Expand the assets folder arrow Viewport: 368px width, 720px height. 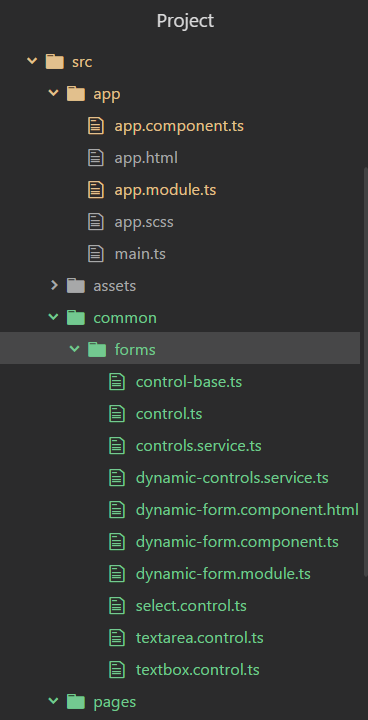(x=54, y=285)
